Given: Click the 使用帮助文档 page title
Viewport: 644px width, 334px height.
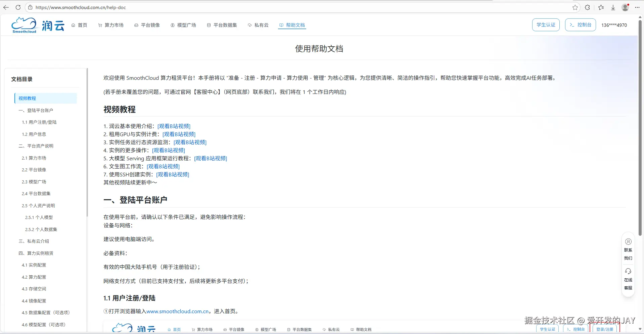Looking at the screenshot, I should point(319,49).
